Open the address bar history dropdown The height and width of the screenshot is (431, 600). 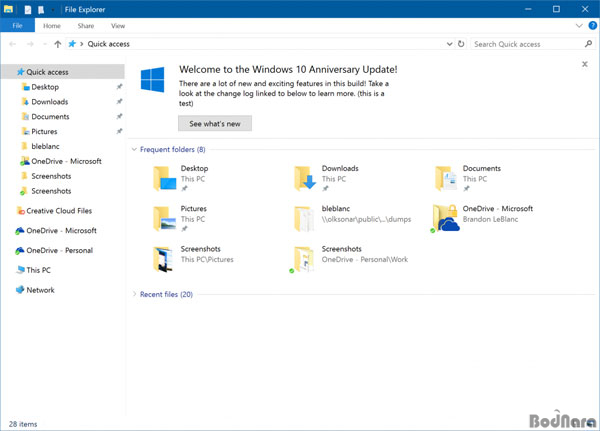coord(449,44)
